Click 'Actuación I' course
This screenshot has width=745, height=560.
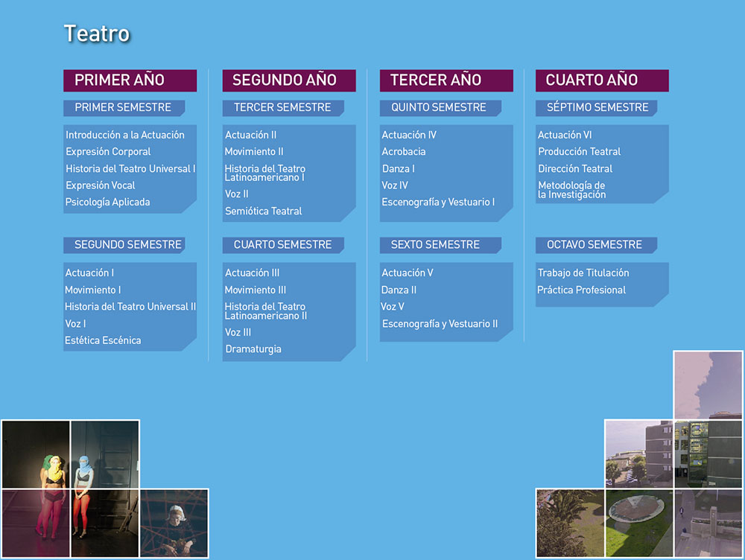point(89,273)
